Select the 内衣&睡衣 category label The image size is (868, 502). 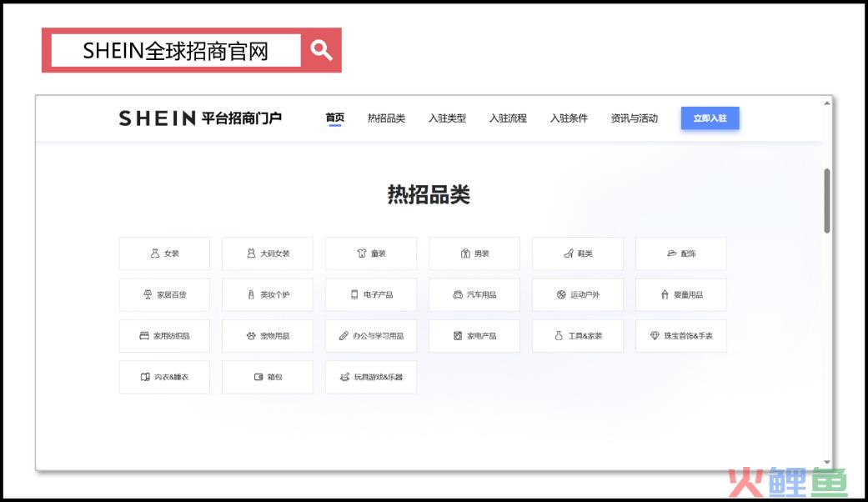[172, 377]
